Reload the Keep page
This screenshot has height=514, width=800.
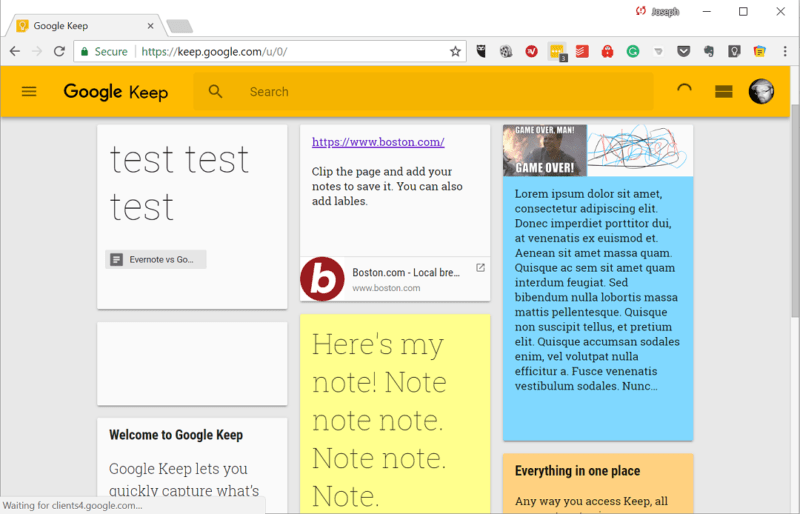click(x=59, y=52)
